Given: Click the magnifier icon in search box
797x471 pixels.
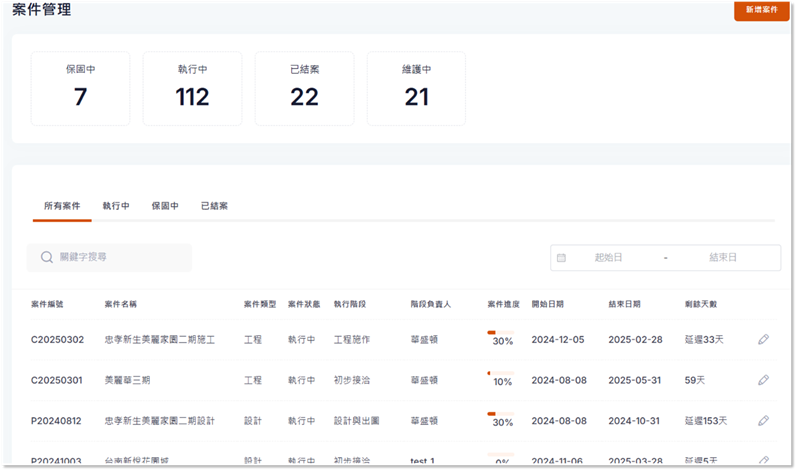Looking at the screenshot, I should pyautogui.click(x=47, y=258).
